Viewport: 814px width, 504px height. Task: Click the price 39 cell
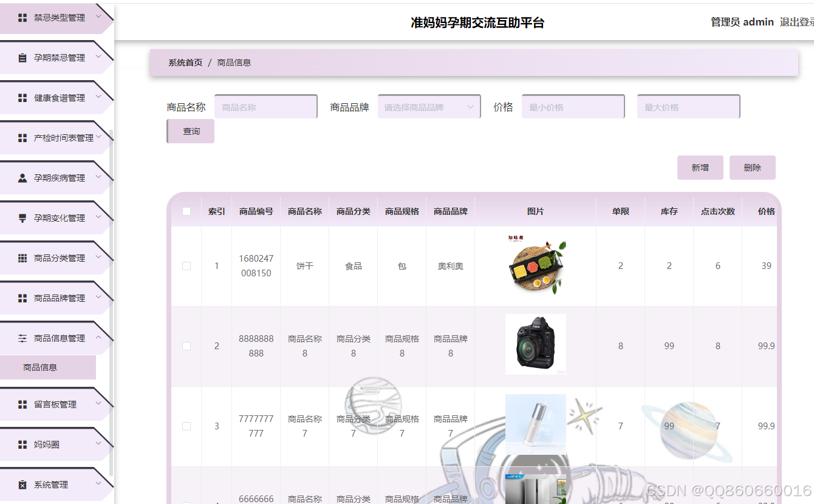pos(767,266)
